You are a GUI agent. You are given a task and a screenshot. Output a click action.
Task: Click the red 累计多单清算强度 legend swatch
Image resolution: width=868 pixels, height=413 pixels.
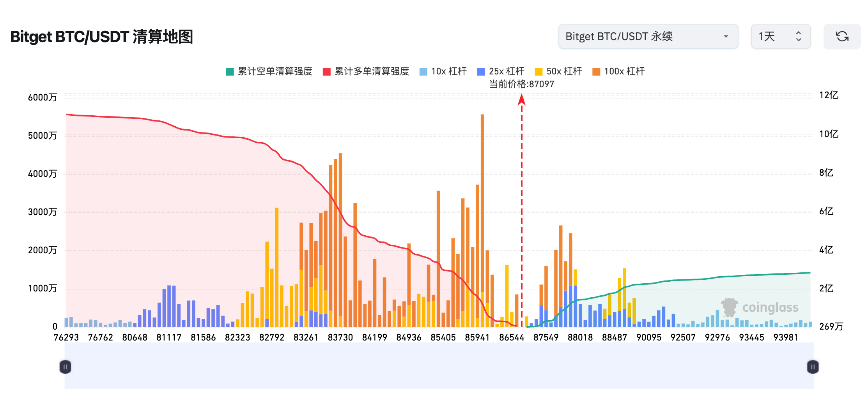327,72
